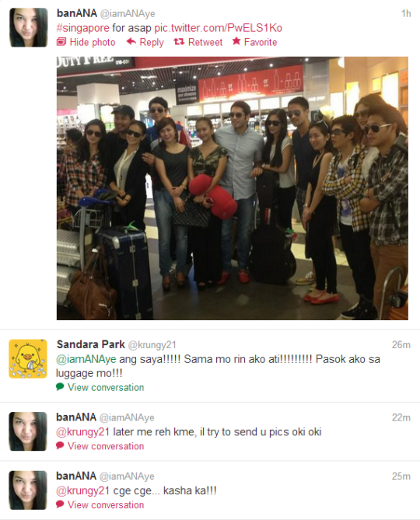Open the airport group photo
Screen dimensions: 420x520
pyautogui.click(x=233, y=188)
